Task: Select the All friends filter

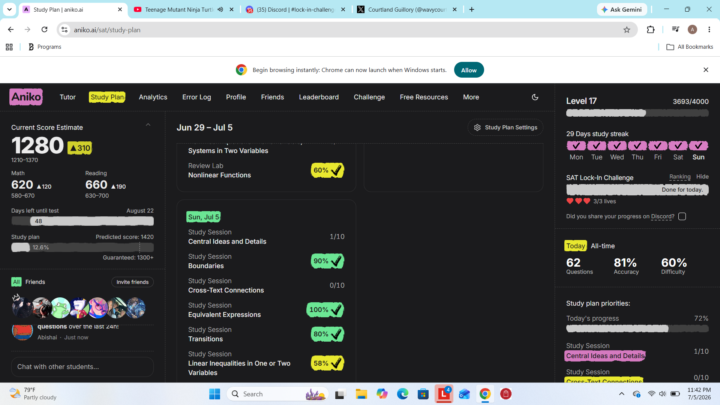Action: 16,282
